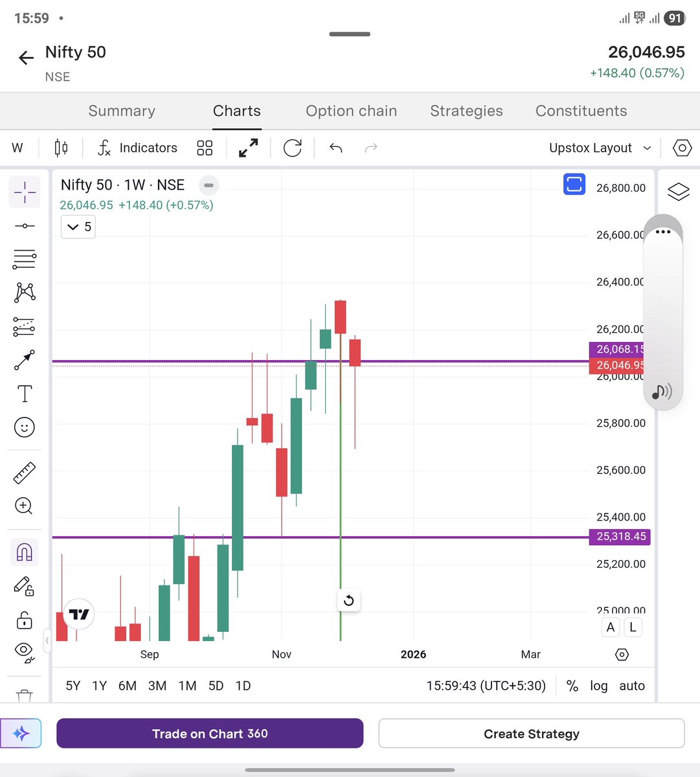Switch to the Summary tab
Screen dimensions: 700x777
point(122,111)
